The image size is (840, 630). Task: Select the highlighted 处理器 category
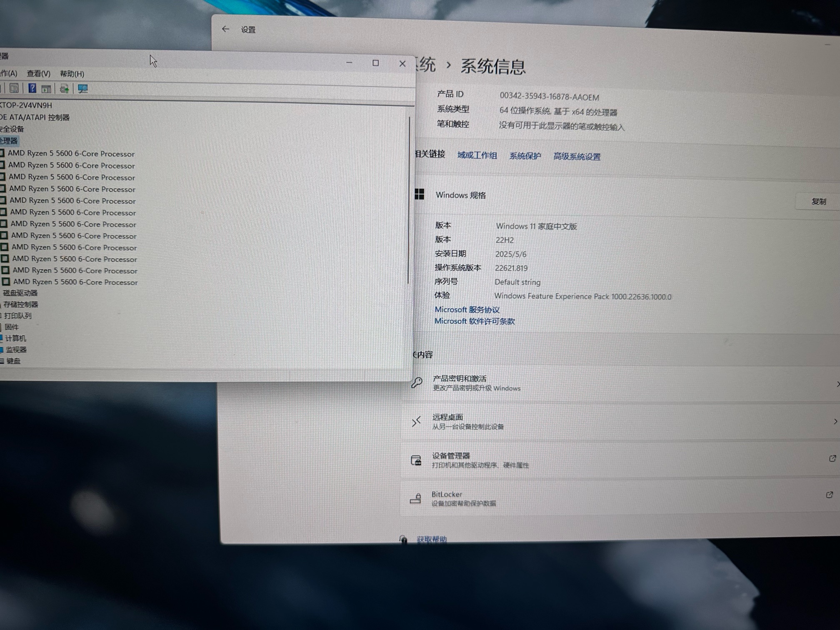[9, 141]
